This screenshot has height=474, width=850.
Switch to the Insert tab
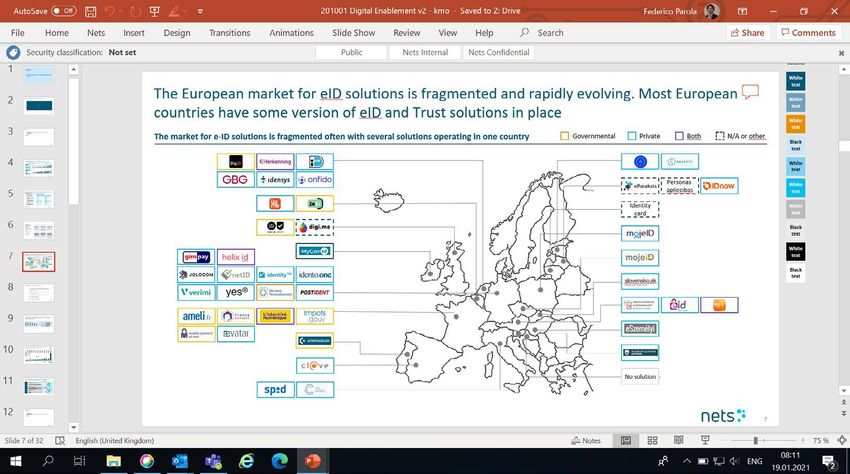(133, 33)
